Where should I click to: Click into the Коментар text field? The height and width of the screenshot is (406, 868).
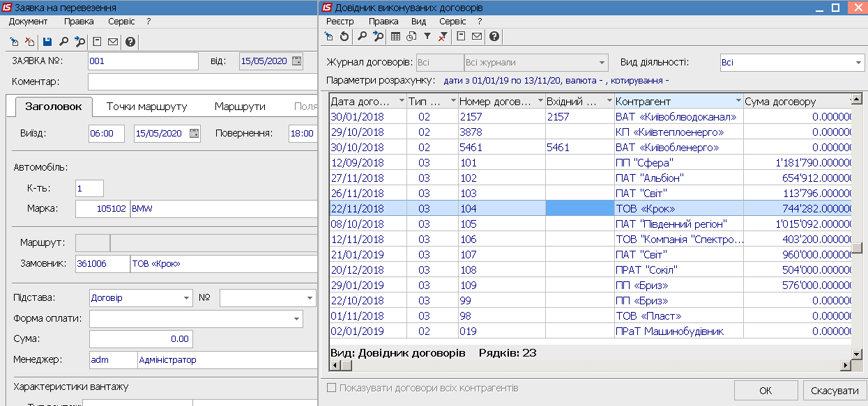tap(202, 82)
